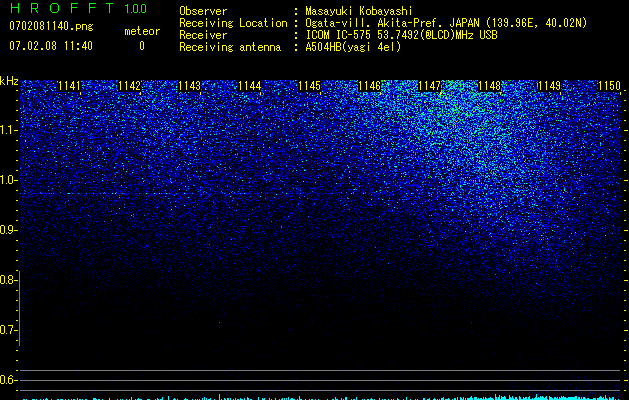Viewport: 629px width, 400px height.
Task: Click time marker 1141
Action: (x=69, y=85)
